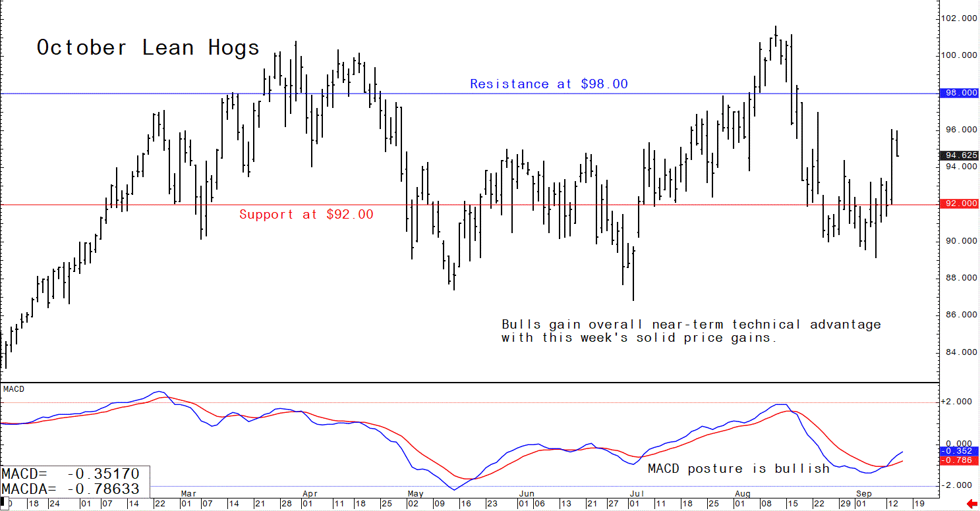The width and height of the screenshot is (980, 511).
Task: Click the red 92.000 price tag
Action: 959,204
